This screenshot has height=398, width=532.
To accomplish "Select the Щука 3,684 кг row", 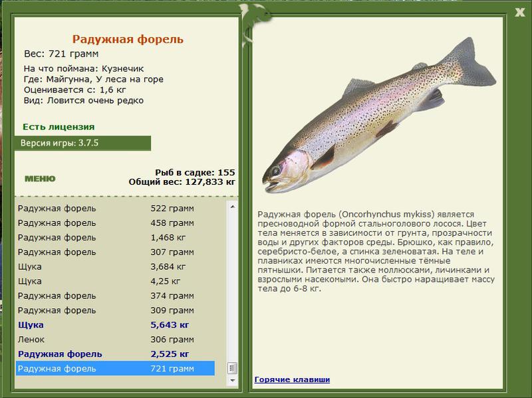I will tap(115, 267).
